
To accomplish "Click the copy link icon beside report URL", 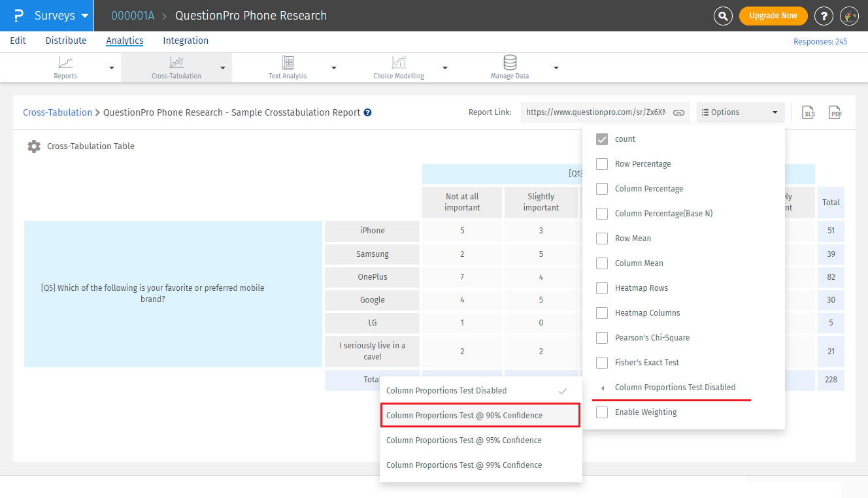I will tap(679, 112).
